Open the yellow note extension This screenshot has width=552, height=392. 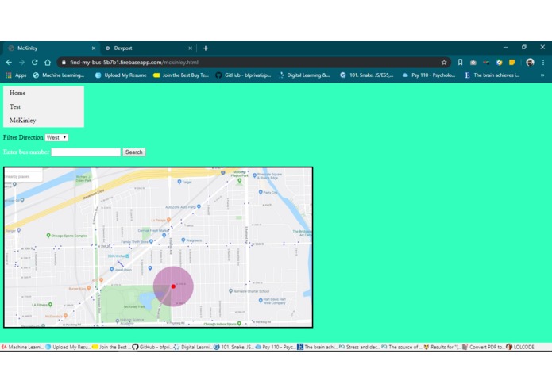(x=511, y=62)
